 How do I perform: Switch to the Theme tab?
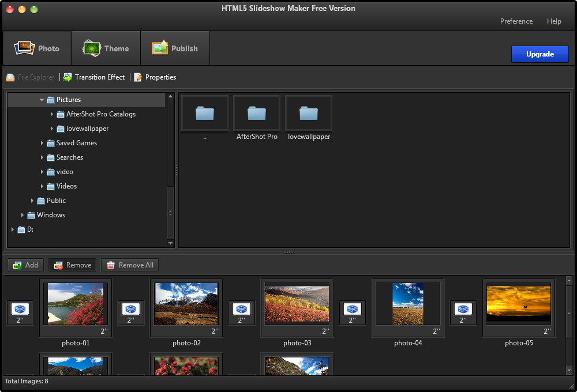[106, 48]
